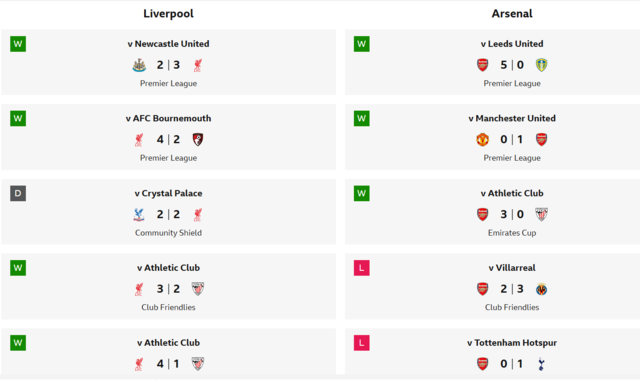Click the 4 | 2 Bournemouth score
The width and height of the screenshot is (640, 381).
point(168,140)
